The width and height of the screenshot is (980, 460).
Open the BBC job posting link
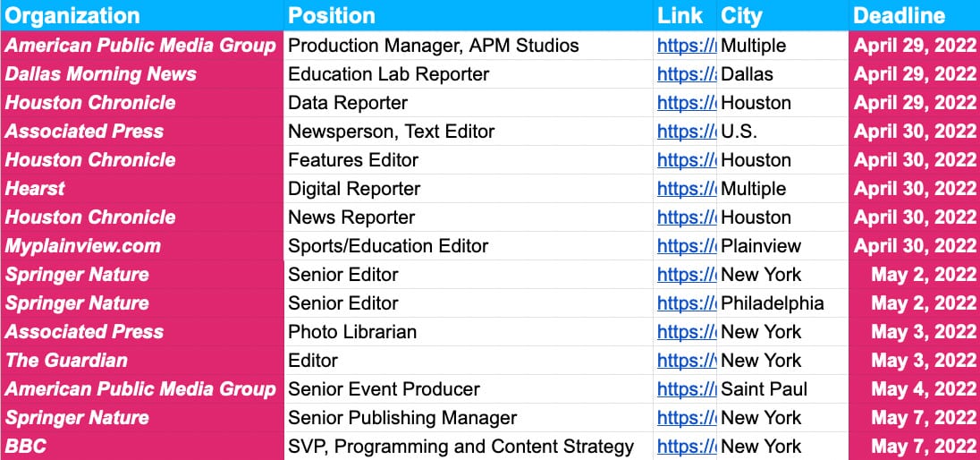point(686,447)
